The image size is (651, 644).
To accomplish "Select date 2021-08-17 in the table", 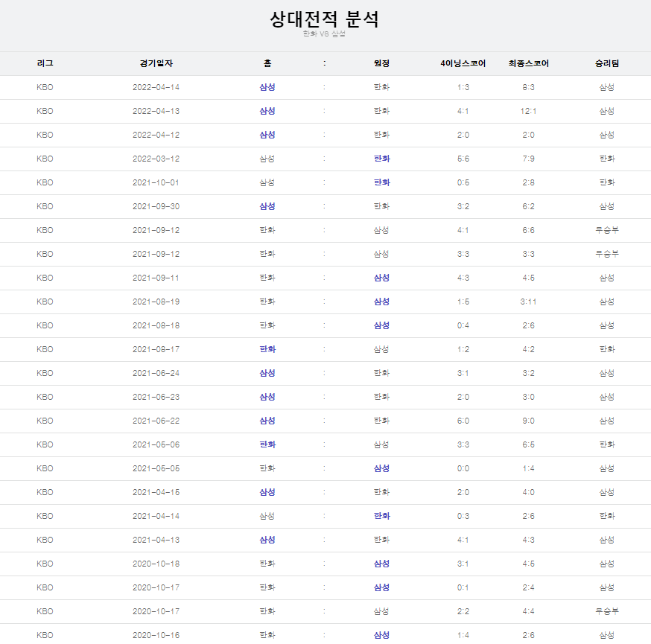I will 156,349.
